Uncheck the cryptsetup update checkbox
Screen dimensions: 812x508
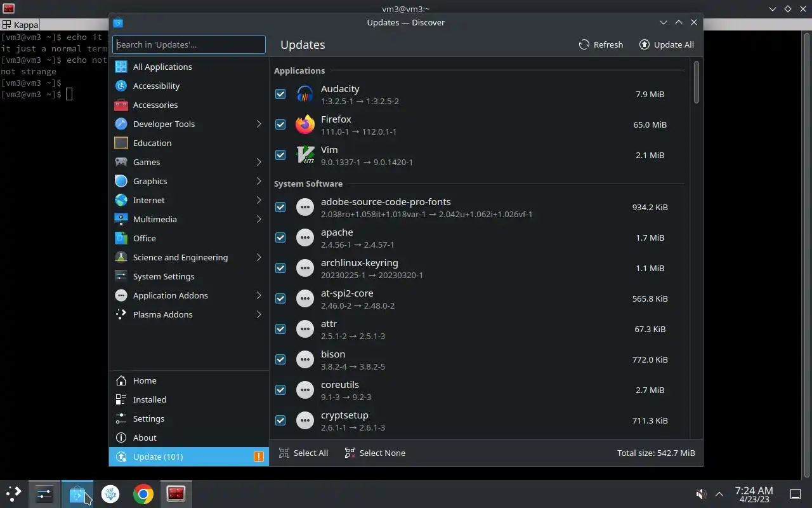pos(280,420)
